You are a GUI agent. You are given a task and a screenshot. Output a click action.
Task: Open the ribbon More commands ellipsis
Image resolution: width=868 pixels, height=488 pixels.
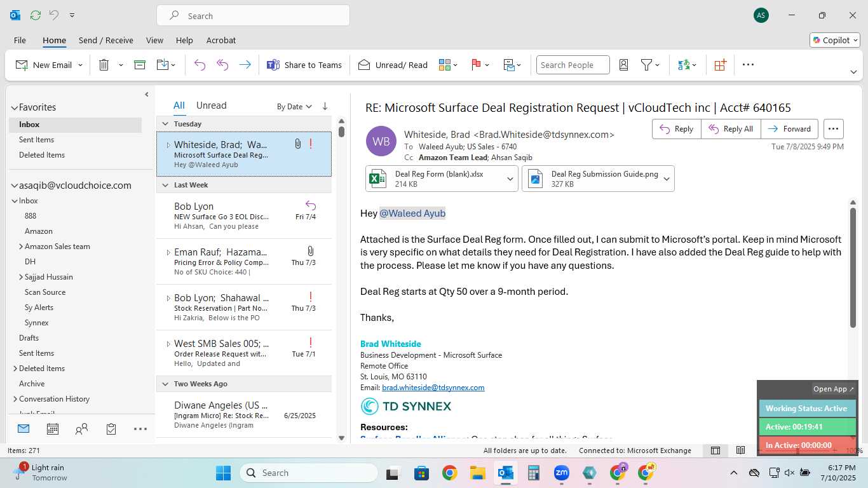coord(748,65)
